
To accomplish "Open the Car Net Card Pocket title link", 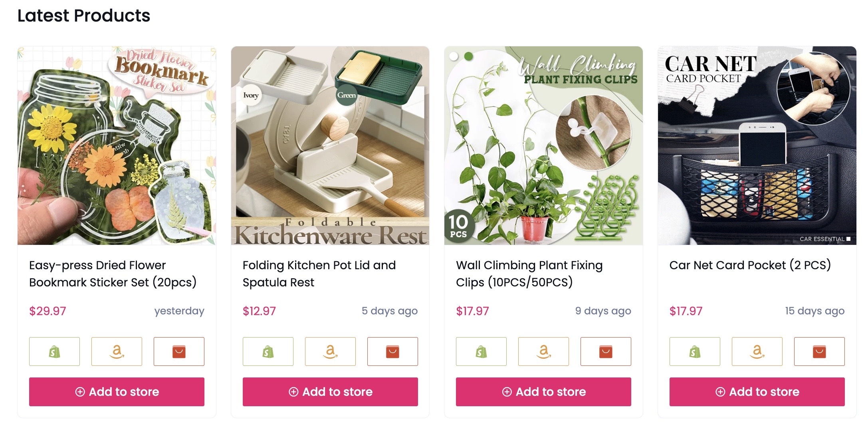I will (x=750, y=265).
